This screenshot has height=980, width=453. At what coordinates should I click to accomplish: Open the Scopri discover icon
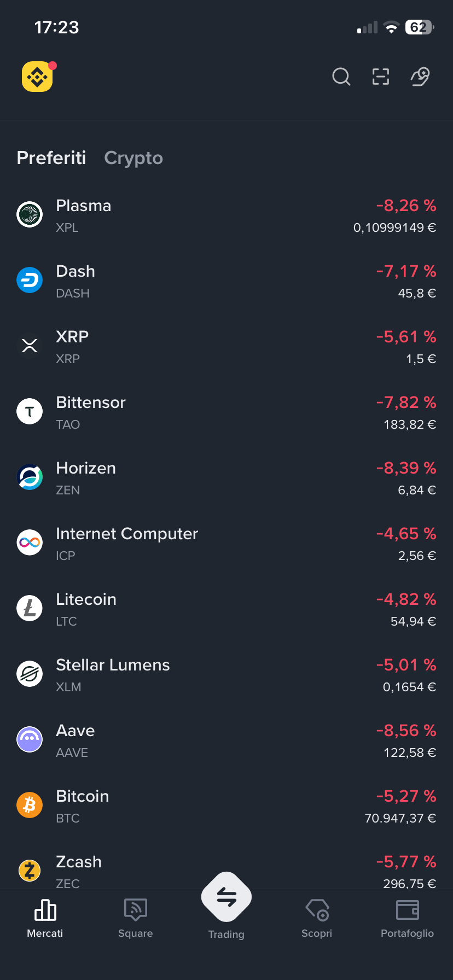pyautogui.click(x=317, y=910)
